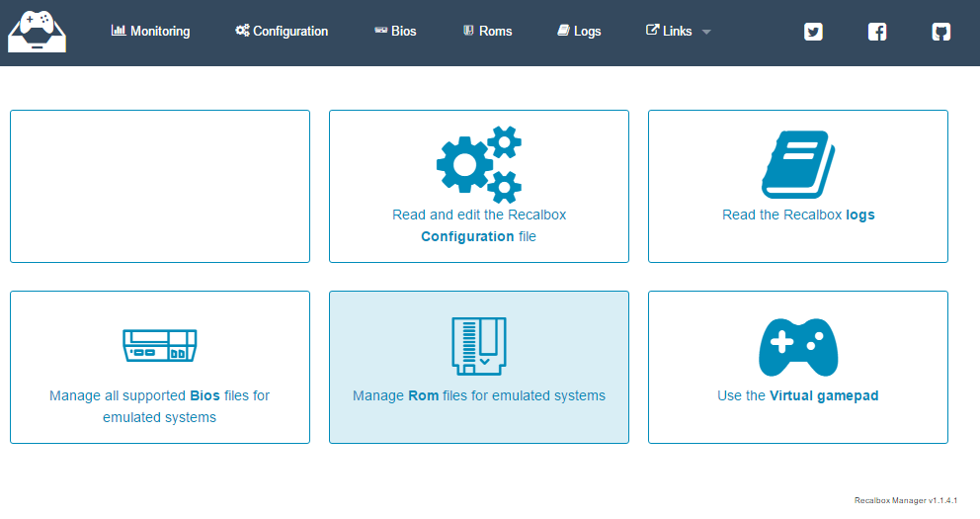The width and height of the screenshot is (980, 519).
Task: Open the Logs navigation item
Action: click(579, 32)
